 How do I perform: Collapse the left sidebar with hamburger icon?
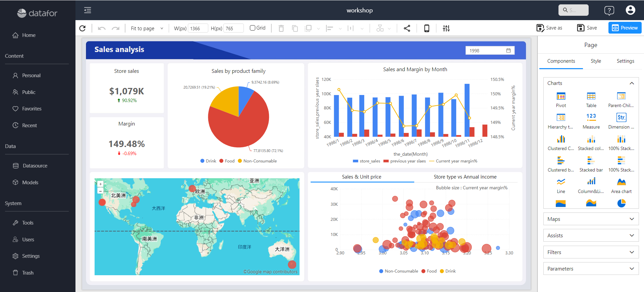pos(88,10)
